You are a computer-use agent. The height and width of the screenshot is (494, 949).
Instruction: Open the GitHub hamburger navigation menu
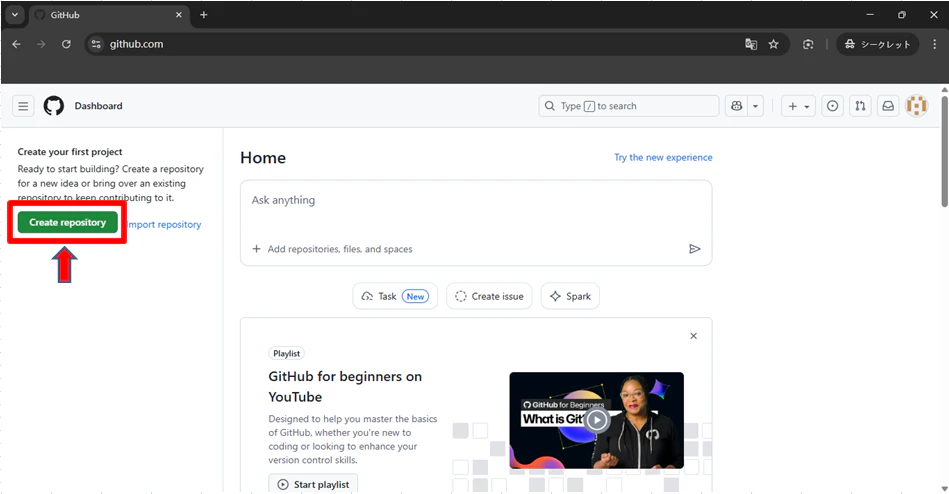coord(23,106)
